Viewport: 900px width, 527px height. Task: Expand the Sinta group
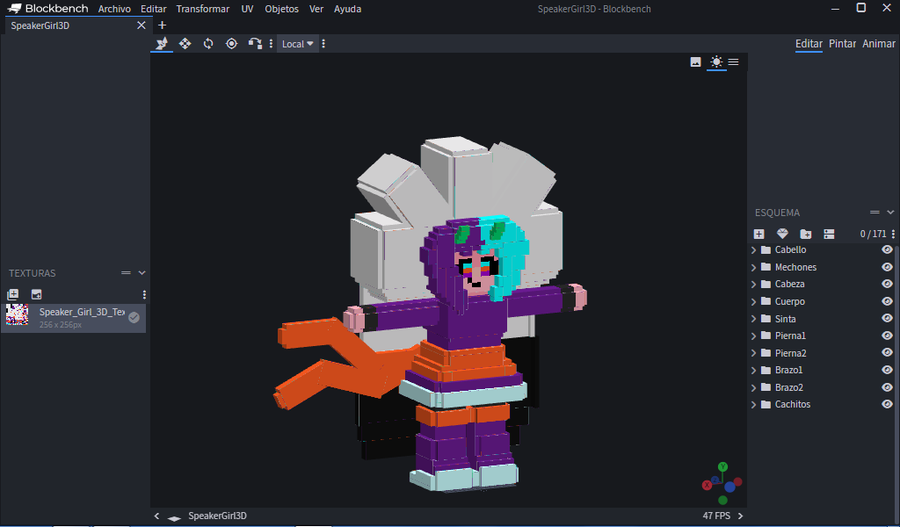754,319
